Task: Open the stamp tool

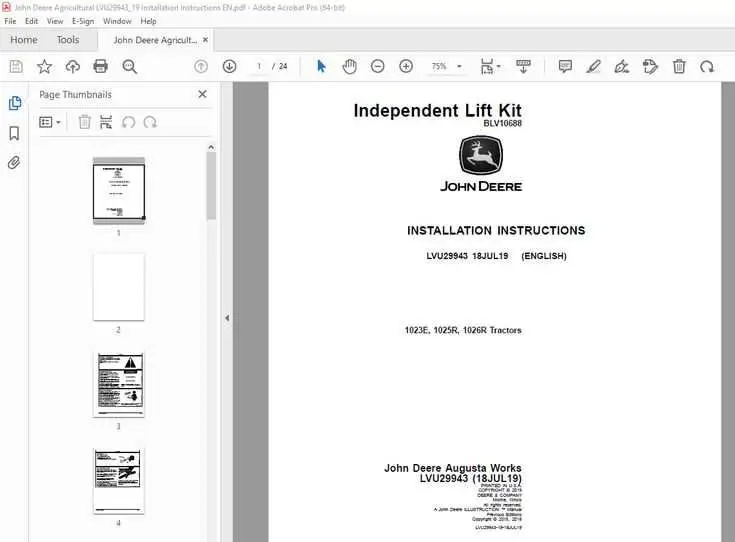Action: (x=650, y=67)
